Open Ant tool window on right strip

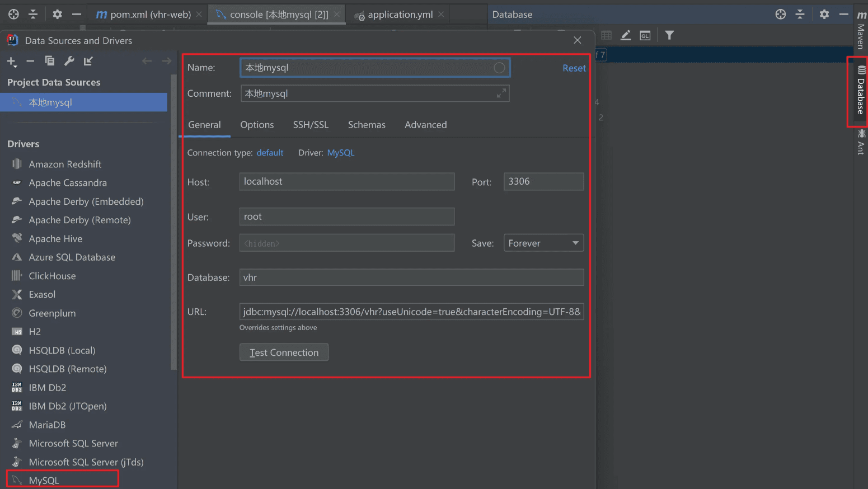[x=861, y=142]
